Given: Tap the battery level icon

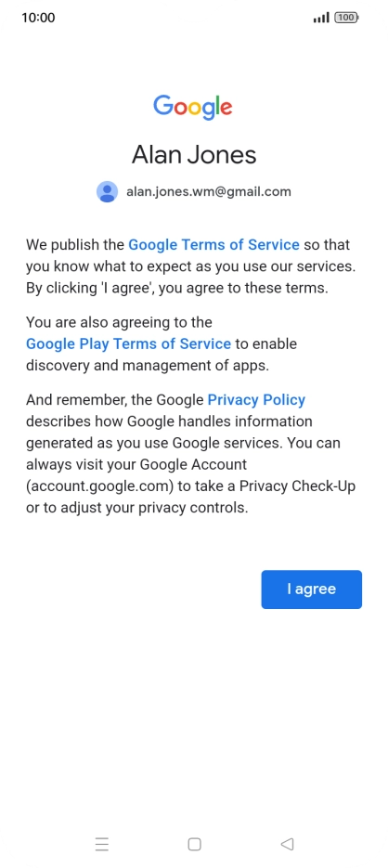Looking at the screenshot, I should click(346, 18).
